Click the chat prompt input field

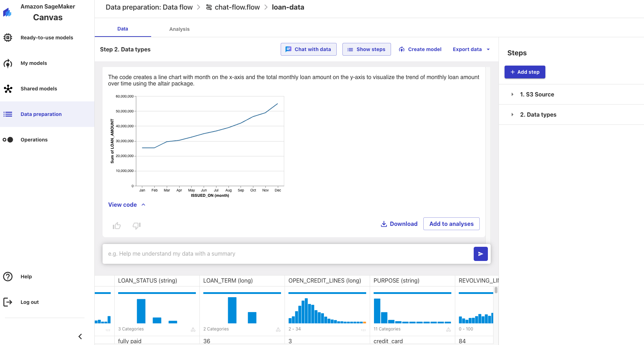pos(287,254)
